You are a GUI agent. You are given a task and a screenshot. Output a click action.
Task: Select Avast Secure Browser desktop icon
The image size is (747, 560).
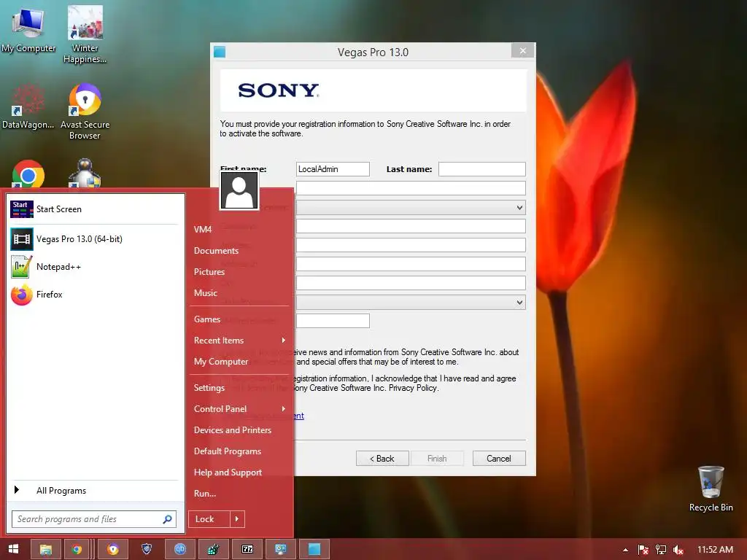point(85,112)
